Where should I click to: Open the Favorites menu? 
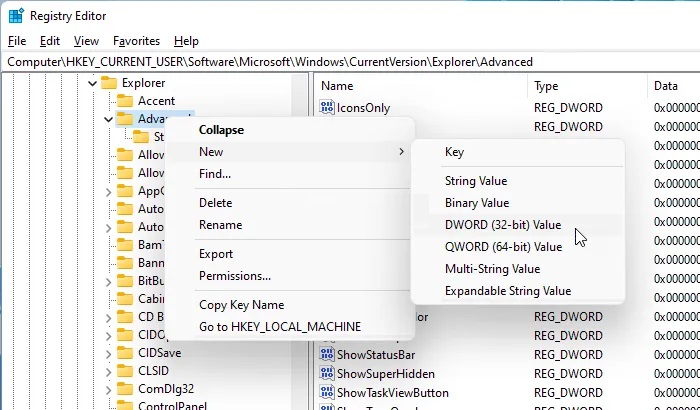pos(136,41)
